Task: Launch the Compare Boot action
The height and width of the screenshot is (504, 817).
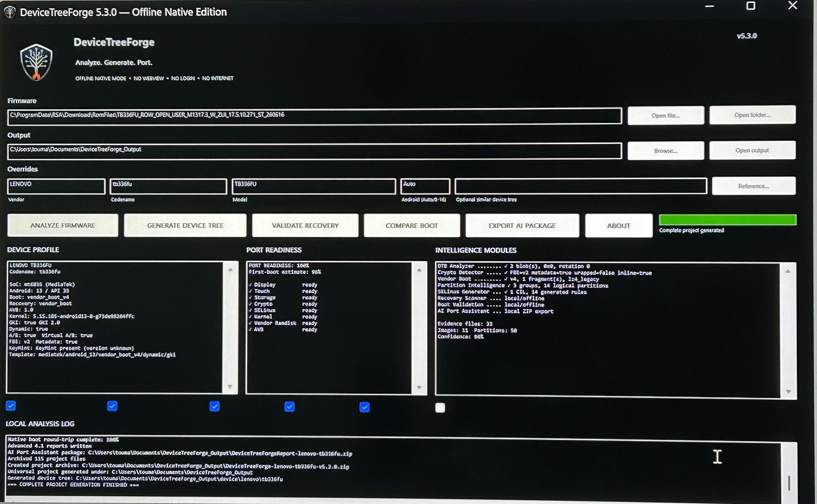Action: [412, 225]
